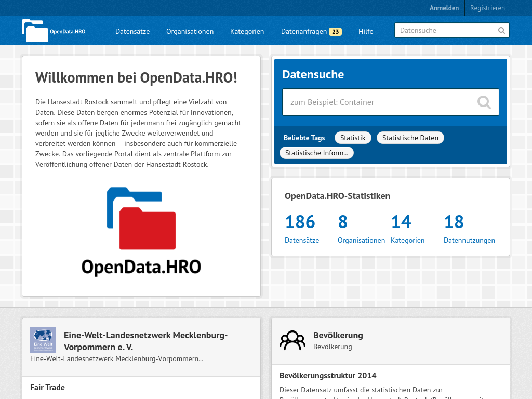Click the gray 'Bevölkerung' subtitle under heading

[332, 347]
